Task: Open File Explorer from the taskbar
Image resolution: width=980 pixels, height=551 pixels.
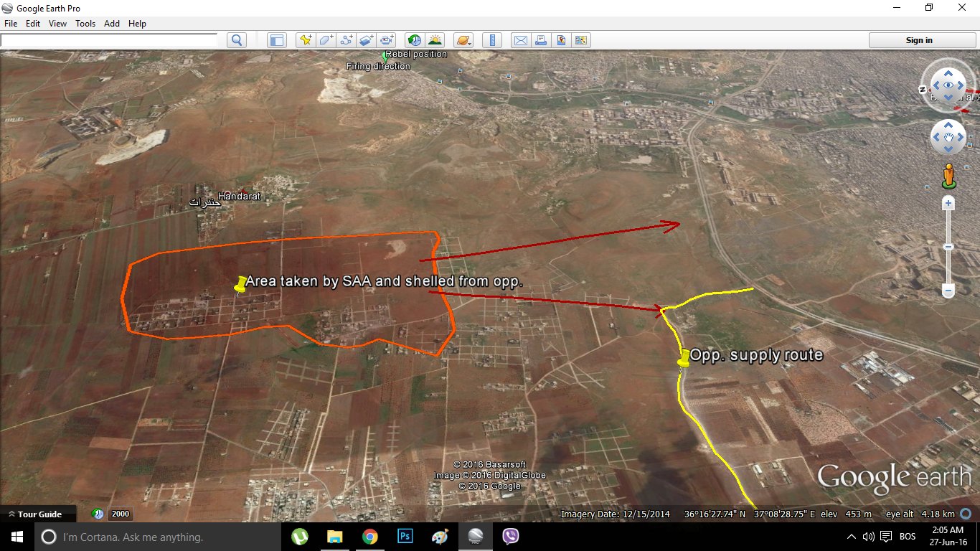Action: (335, 537)
